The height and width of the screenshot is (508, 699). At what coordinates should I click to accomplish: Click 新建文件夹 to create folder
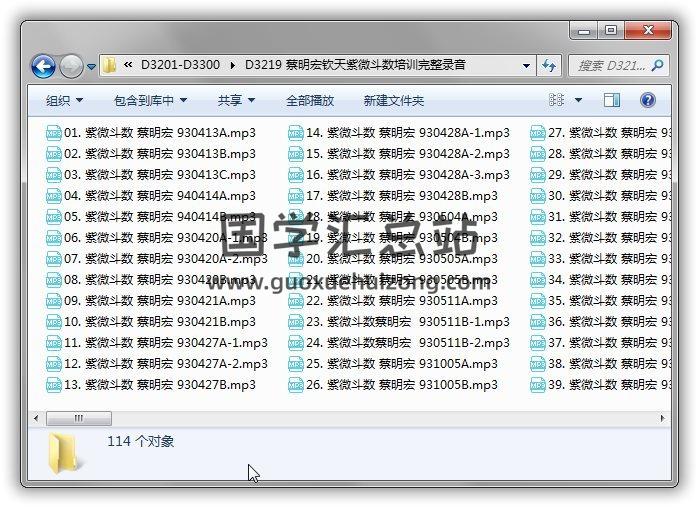(x=393, y=100)
